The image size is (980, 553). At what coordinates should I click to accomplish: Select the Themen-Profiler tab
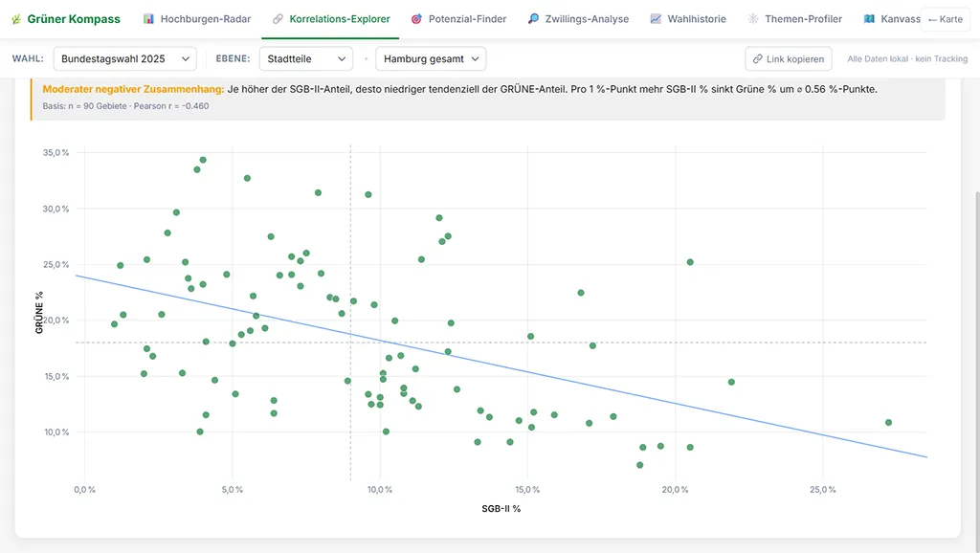[x=795, y=19]
